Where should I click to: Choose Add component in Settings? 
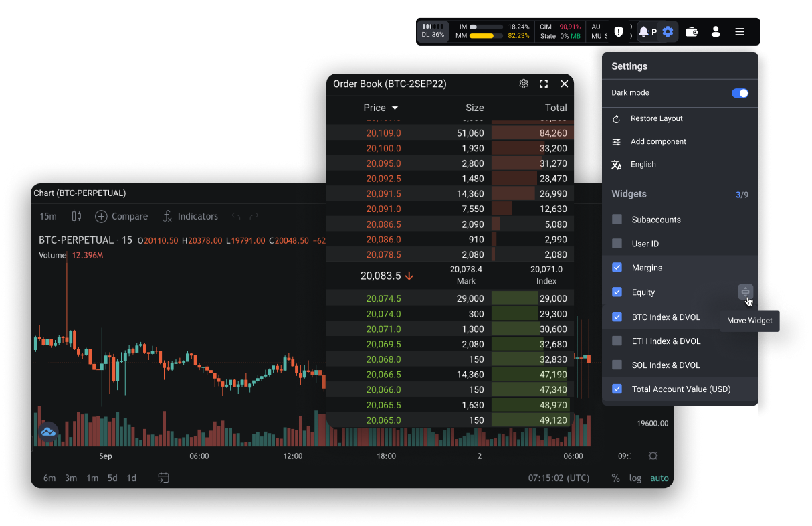point(658,141)
